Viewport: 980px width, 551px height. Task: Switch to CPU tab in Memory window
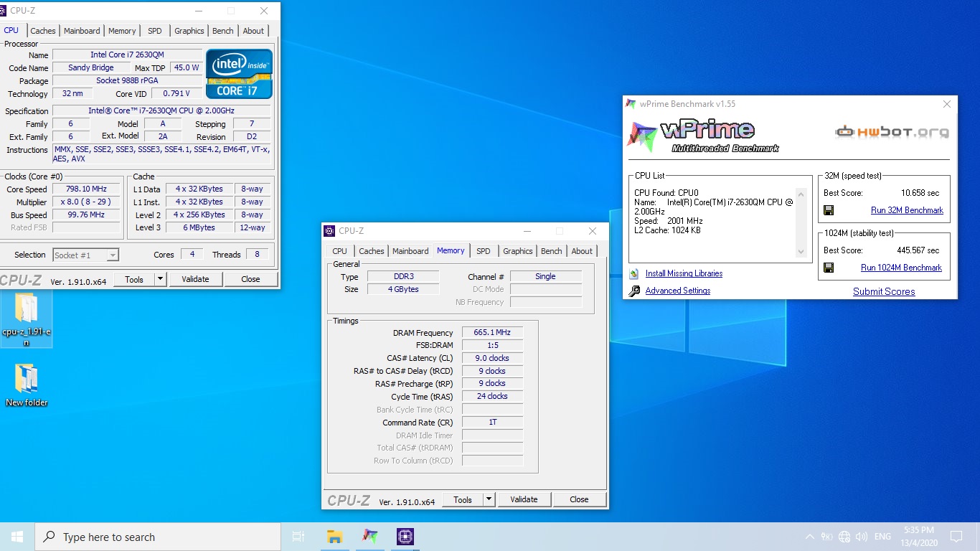point(340,251)
